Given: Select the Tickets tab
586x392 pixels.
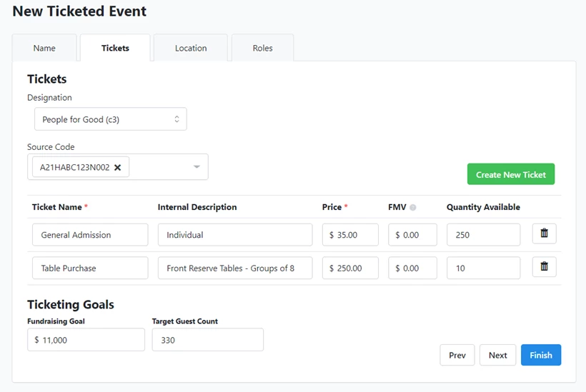Looking at the screenshot, I should tap(115, 48).
